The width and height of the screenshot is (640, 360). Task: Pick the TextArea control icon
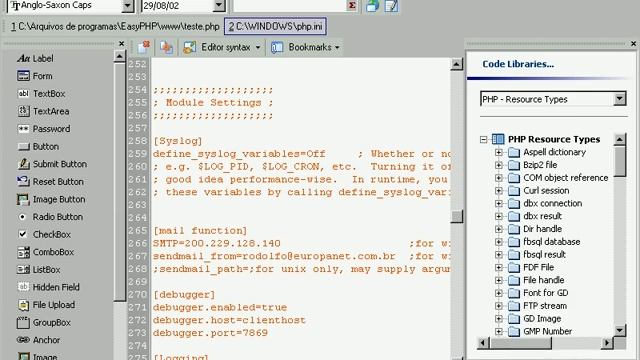23,111
